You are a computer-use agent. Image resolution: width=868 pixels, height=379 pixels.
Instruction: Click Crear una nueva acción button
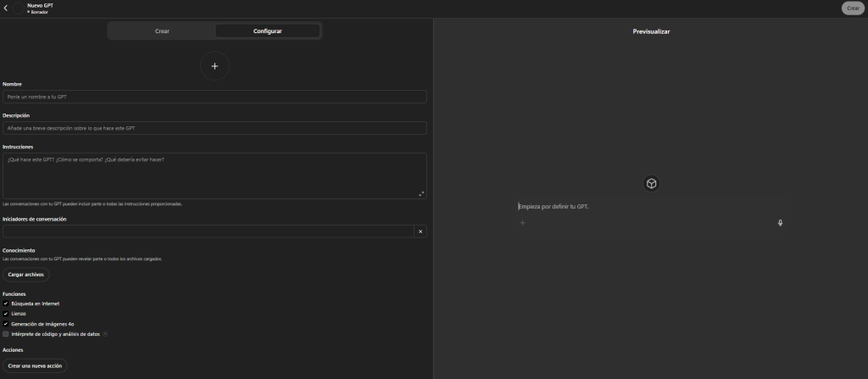34,365
